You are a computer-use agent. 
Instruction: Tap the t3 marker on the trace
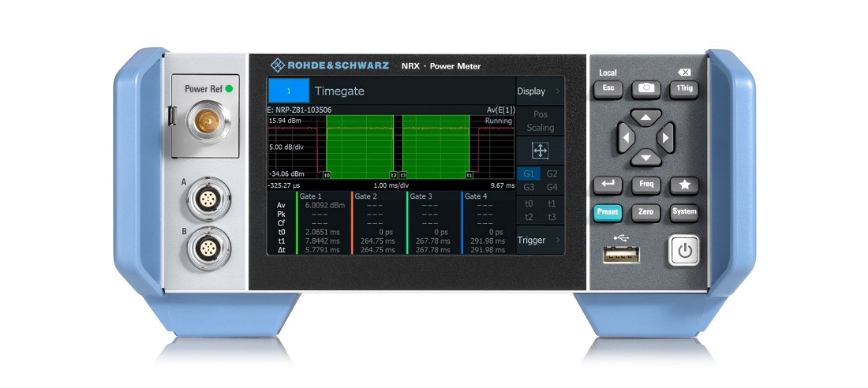(x=403, y=175)
